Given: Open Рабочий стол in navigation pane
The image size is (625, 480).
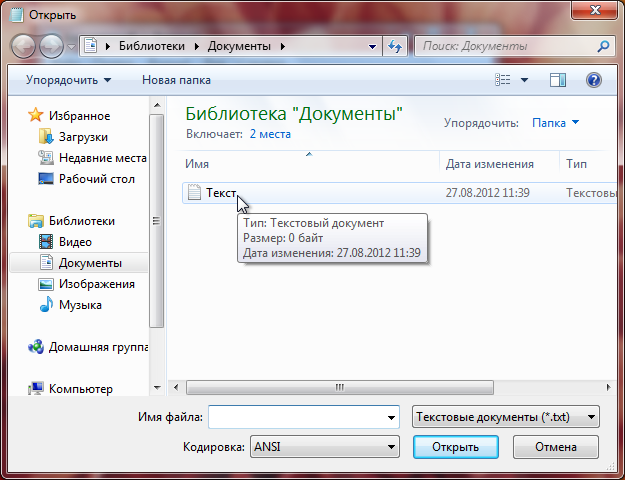Looking at the screenshot, I should pyautogui.click(x=97, y=179).
